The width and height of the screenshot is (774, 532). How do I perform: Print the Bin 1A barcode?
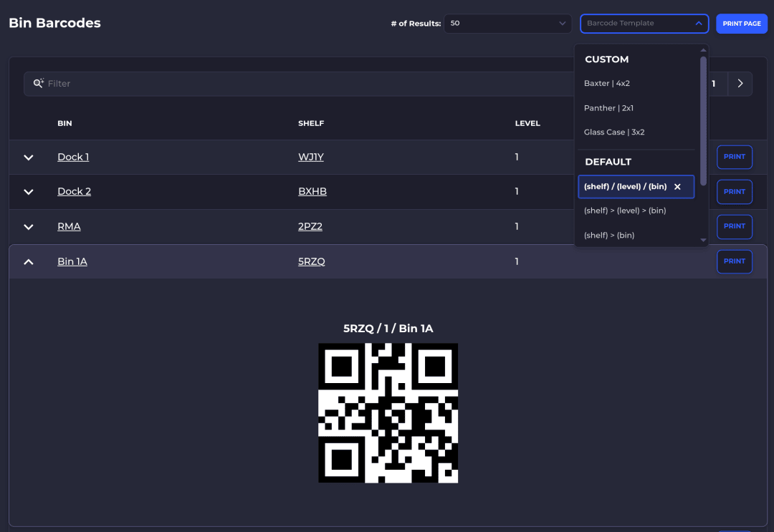[x=734, y=261]
